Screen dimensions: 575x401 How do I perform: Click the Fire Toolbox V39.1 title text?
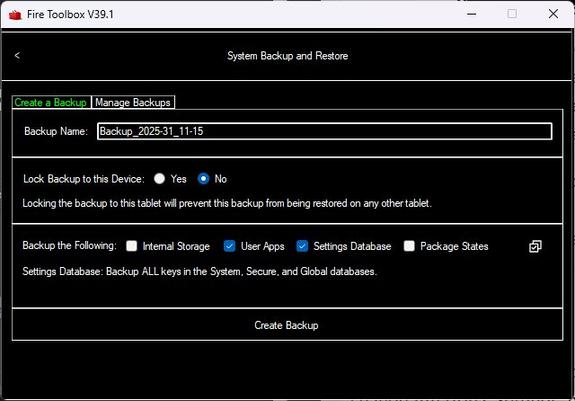pyautogui.click(x=70, y=15)
